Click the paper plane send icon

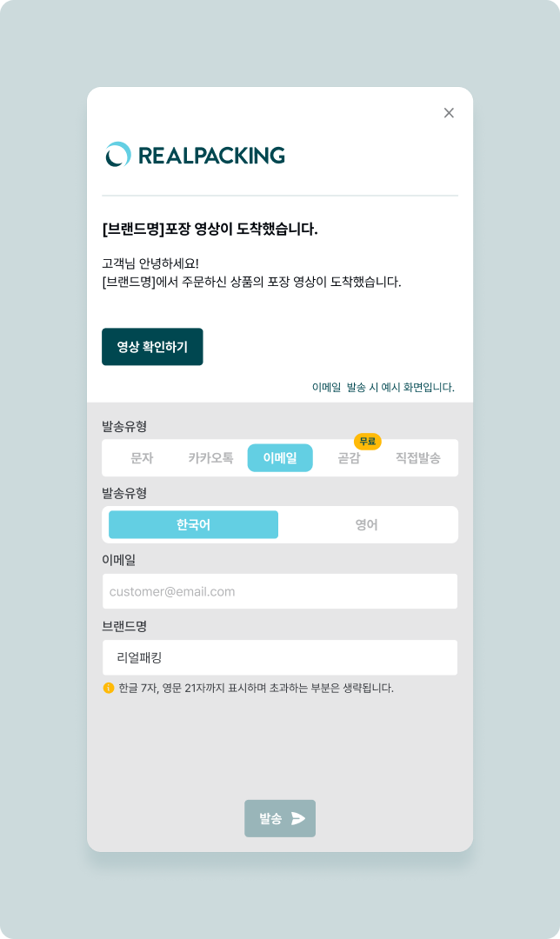[x=298, y=818]
